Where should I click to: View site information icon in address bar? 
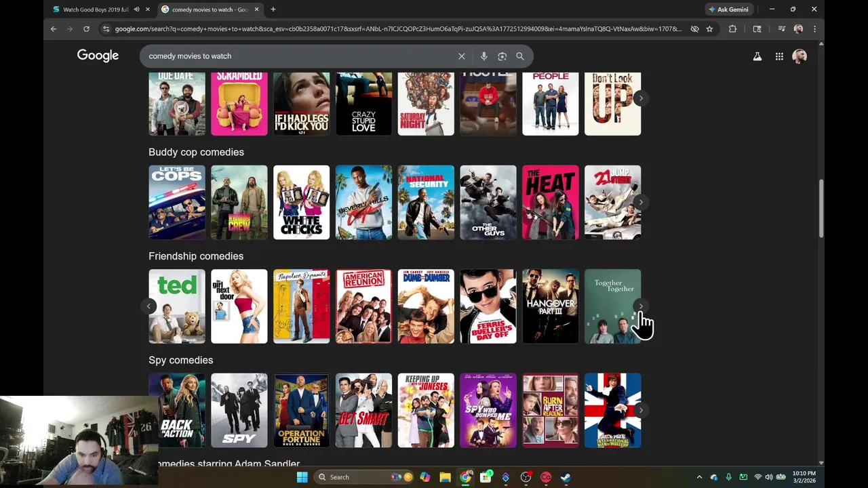pos(105,29)
